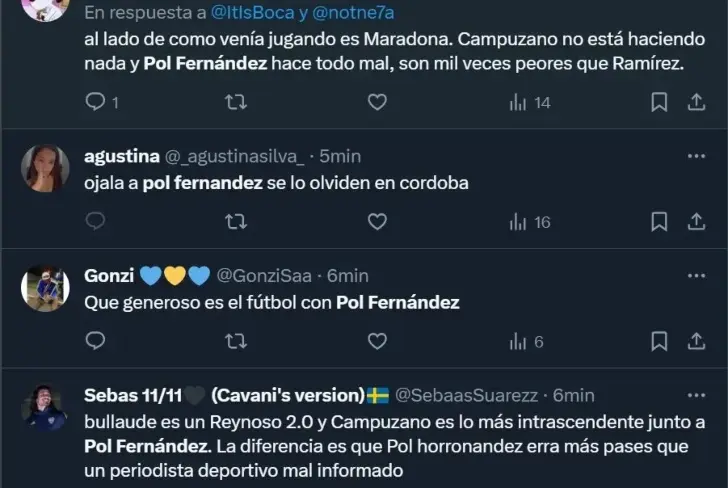Like Gonzi's tweet about Pol Fernández

tap(377, 342)
